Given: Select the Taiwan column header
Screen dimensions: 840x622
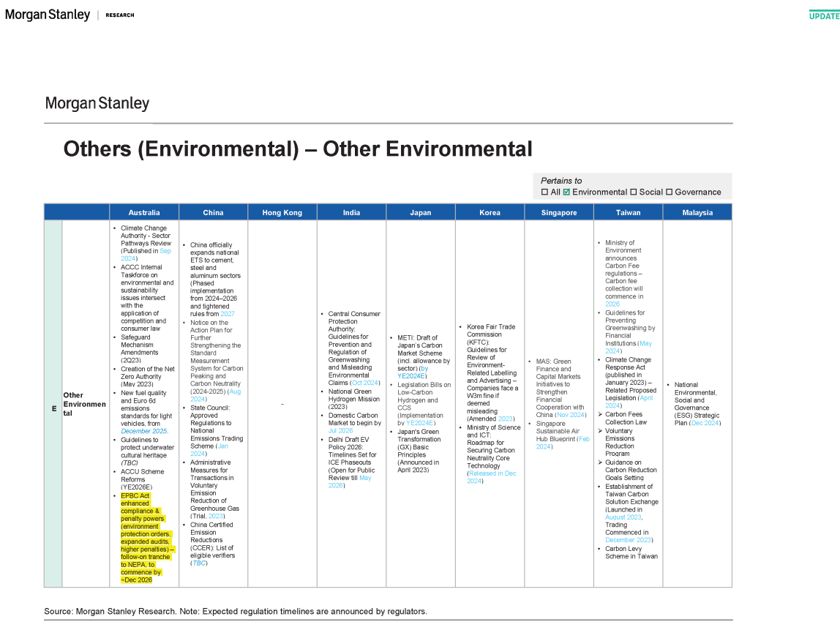Looking at the screenshot, I should point(628,212).
